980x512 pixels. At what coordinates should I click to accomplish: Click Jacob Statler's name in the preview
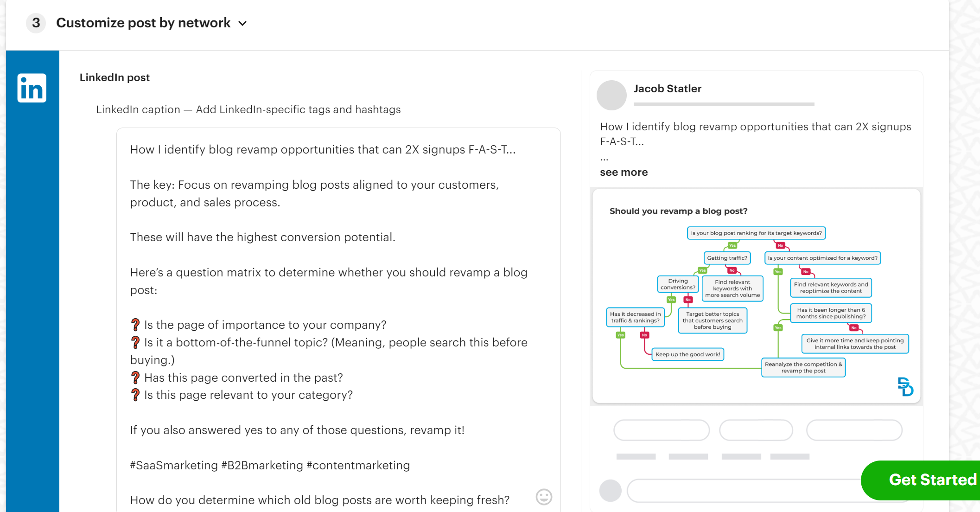[668, 88]
